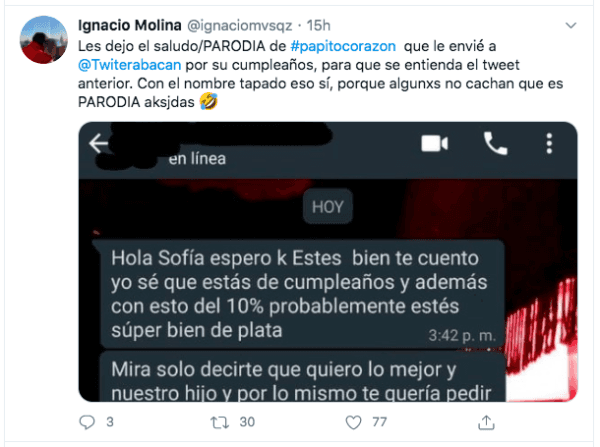
Task: Click the retweet count 30
Action: click(x=247, y=422)
